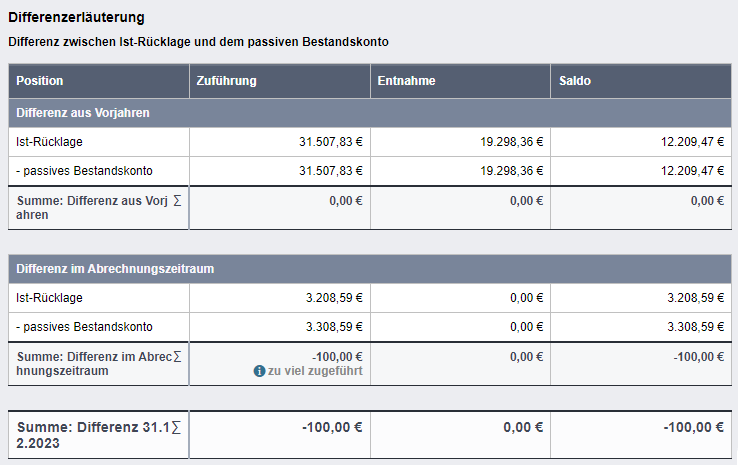Click the total Saldo value -100,00 € in final row
This screenshot has width=738, height=465.
[x=693, y=427]
